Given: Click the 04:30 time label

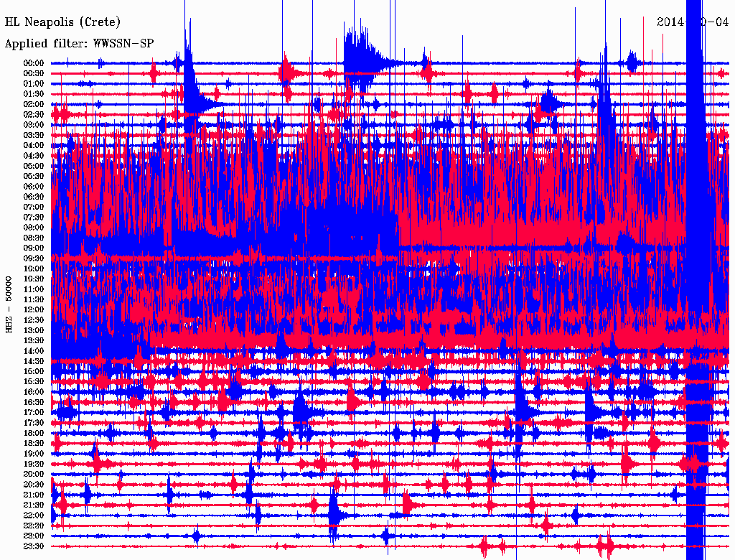Looking at the screenshot, I should coord(34,156).
